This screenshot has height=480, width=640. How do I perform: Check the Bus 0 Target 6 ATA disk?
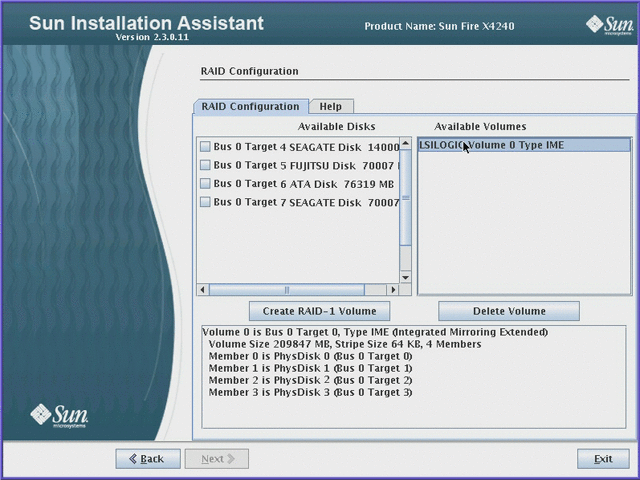205,183
